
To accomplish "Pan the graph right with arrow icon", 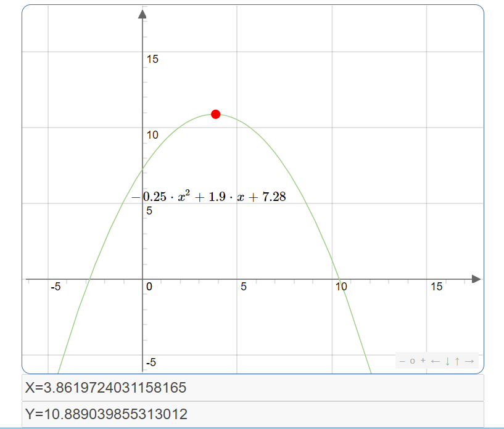I will [469, 361].
